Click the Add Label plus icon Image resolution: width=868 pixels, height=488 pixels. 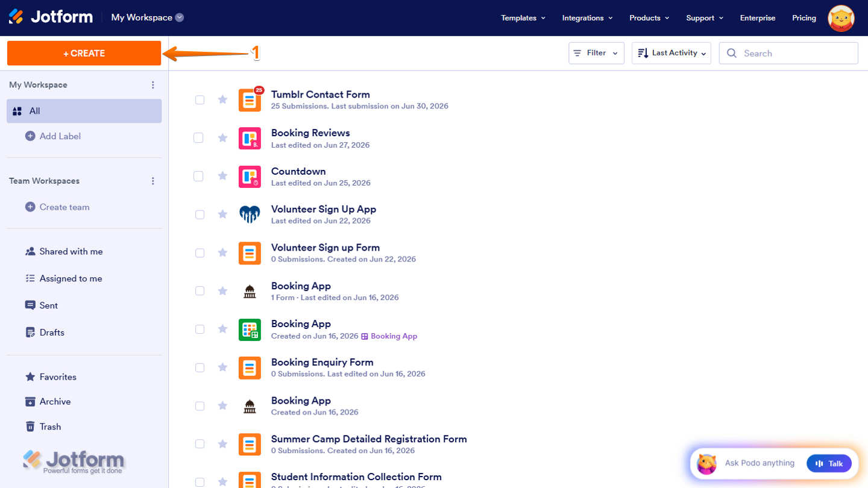30,136
